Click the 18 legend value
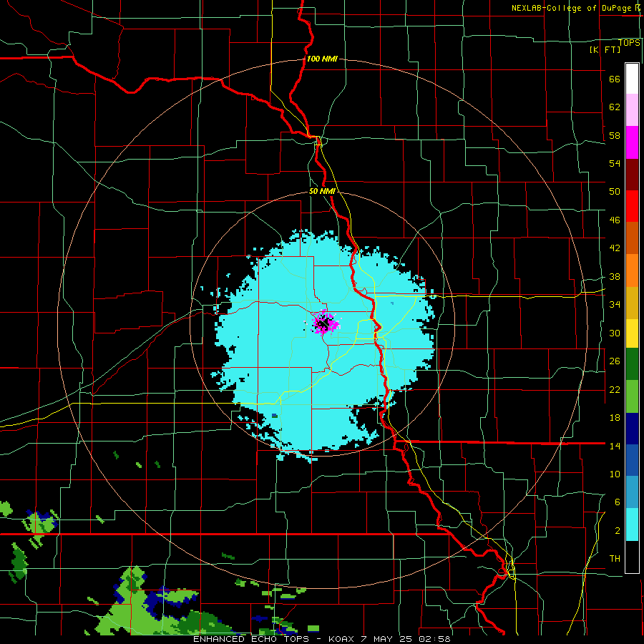The width and height of the screenshot is (644, 644). pyautogui.click(x=615, y=418)
